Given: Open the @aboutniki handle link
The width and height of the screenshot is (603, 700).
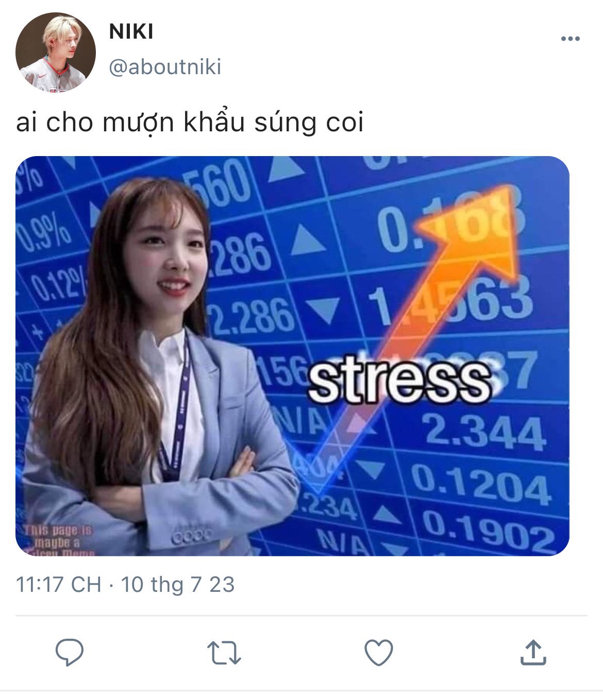Looking at the screenshot, I should 165,67.
